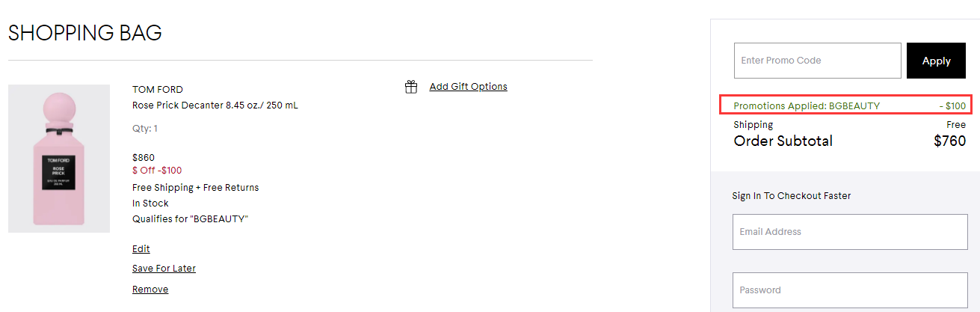Focus the Enter Promo Code field
Screen dimensions: 980x312
click(818, 61)
